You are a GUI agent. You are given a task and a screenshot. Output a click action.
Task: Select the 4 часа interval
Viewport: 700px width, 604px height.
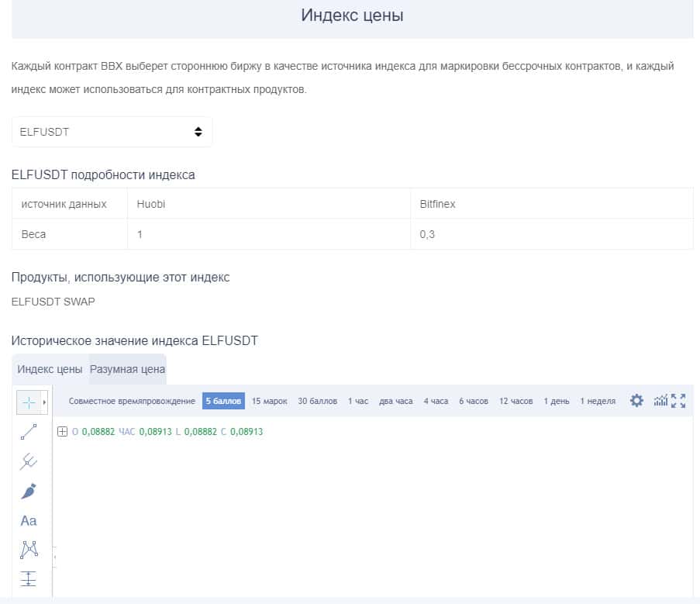(x=436, y=401)
